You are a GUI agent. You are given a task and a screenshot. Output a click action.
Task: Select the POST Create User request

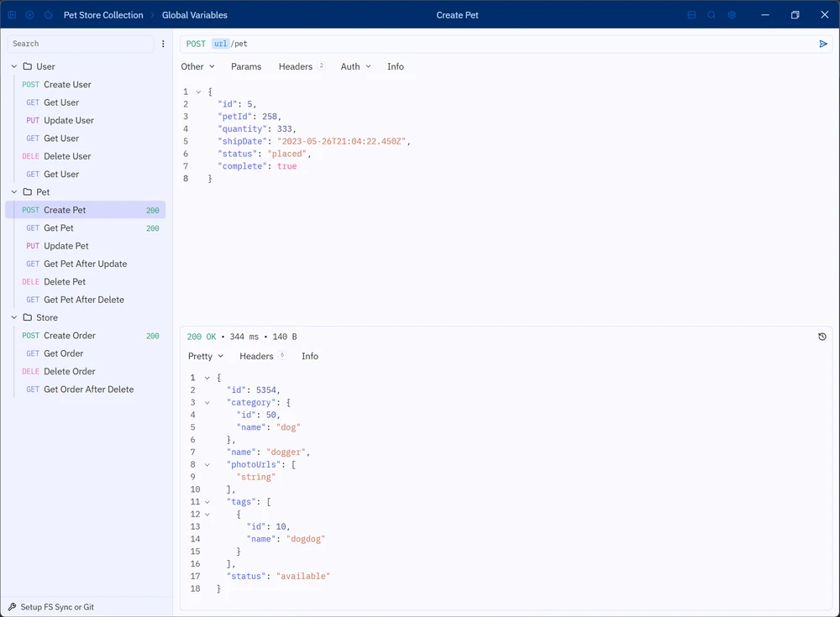tap(86, 85)
